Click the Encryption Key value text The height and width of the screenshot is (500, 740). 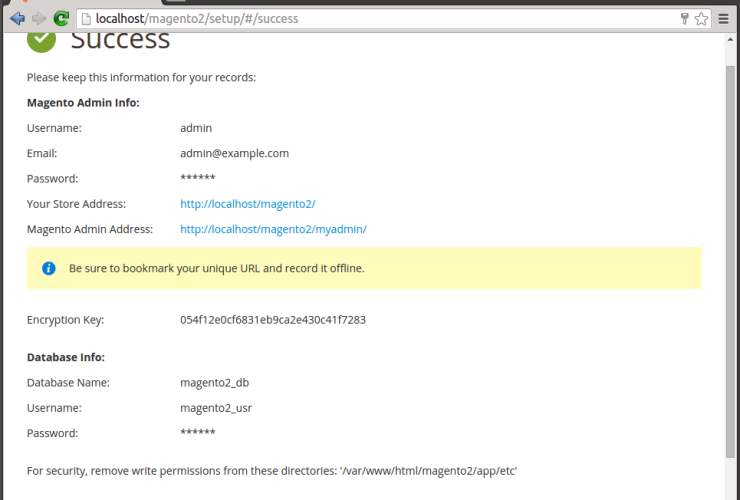(272, 320)
